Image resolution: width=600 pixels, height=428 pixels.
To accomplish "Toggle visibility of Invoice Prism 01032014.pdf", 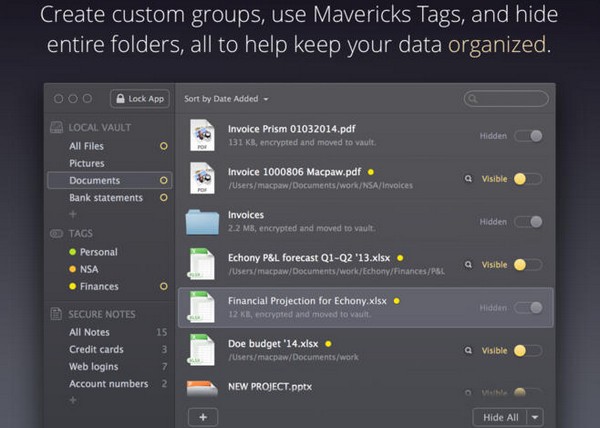I will [528, 136].
